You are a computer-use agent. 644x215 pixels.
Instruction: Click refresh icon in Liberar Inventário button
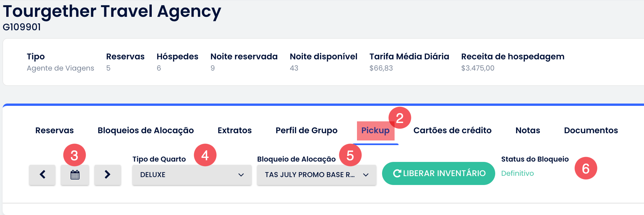click(397, 173)
